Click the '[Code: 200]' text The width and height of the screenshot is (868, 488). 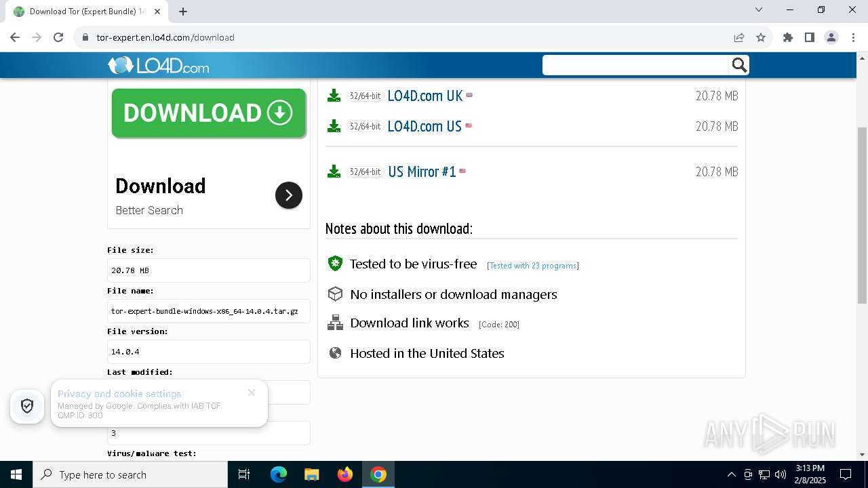pos(499,325)
